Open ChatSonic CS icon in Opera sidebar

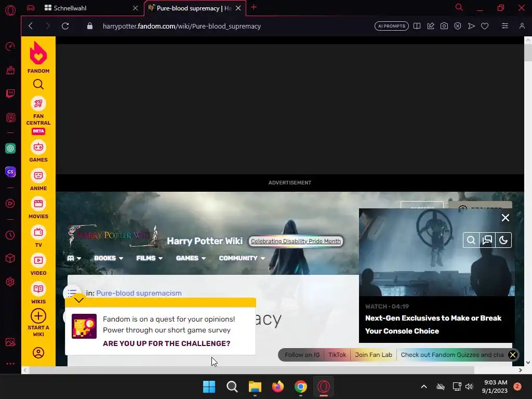[x=10, y=171]
